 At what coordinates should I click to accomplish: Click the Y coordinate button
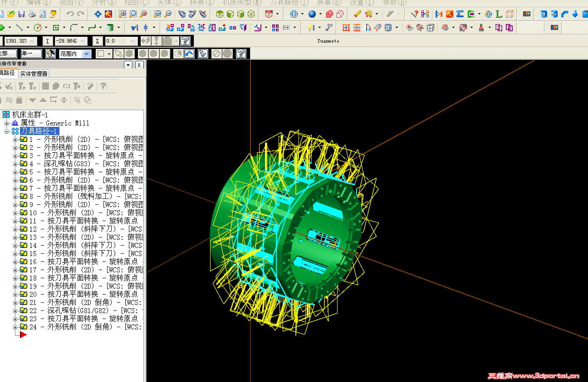48,41
